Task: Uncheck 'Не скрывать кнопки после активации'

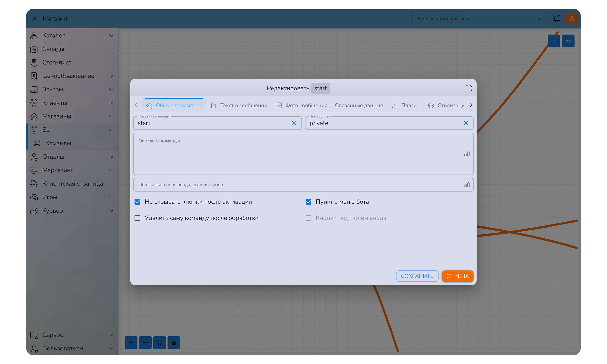Action: click(137, 202)
